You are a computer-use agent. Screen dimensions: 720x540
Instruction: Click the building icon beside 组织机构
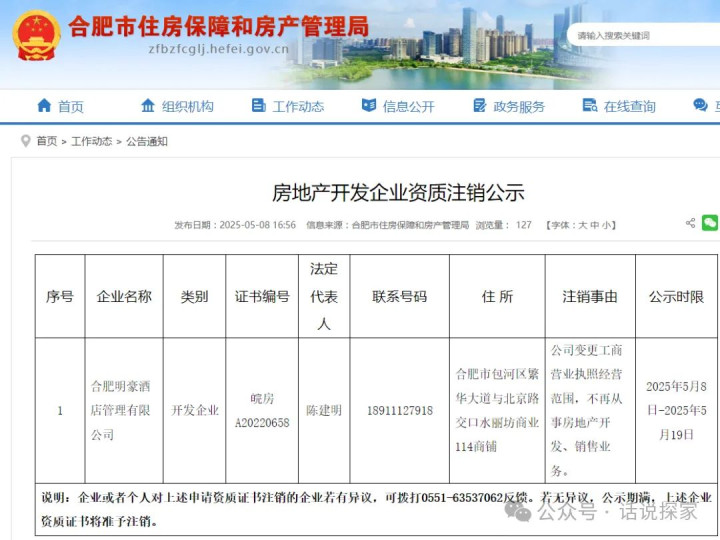click(x=148, y=106)
